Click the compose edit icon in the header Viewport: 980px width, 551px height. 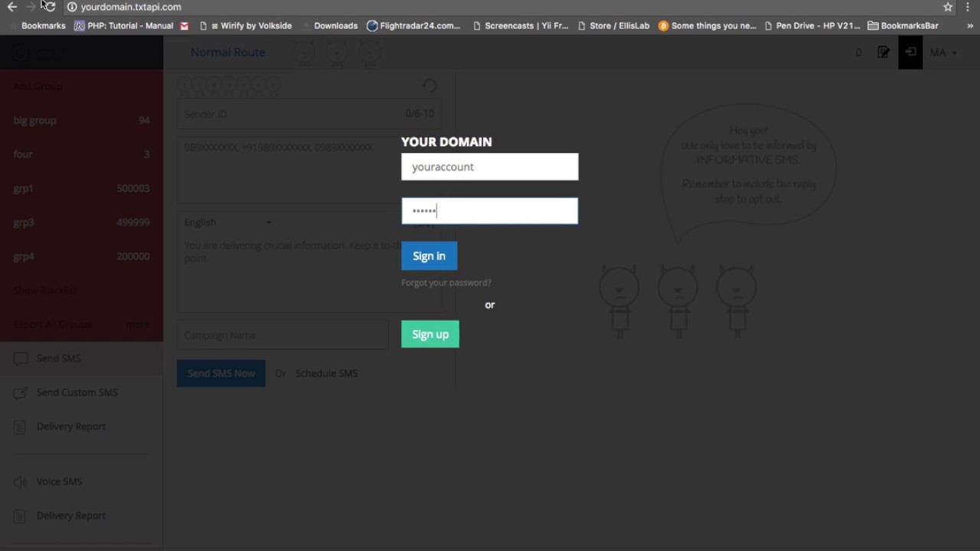[884, 53]
